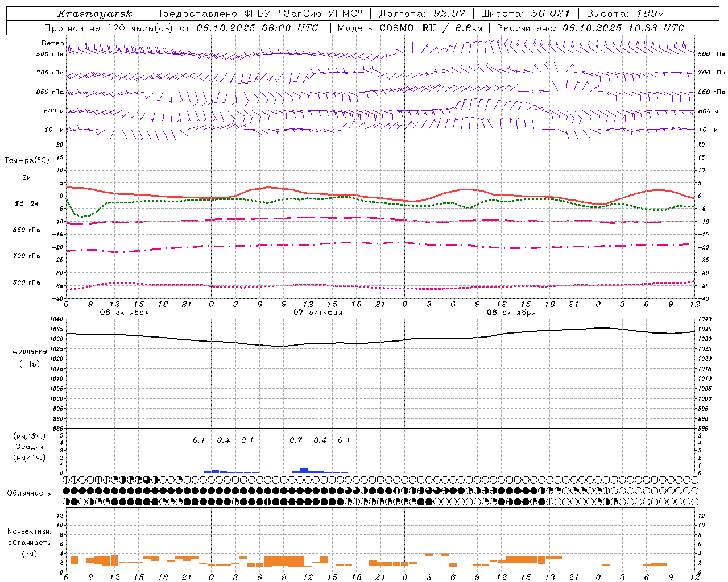Screen dimensions: 728x582
Task: Click the Осадки label
Action: 29,447
